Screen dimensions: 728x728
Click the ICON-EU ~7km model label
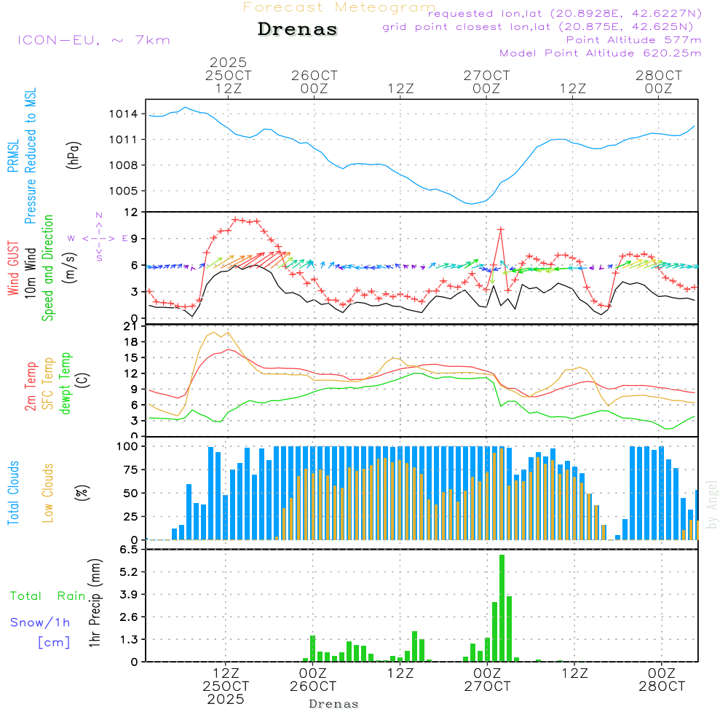[x=93, y=40]
